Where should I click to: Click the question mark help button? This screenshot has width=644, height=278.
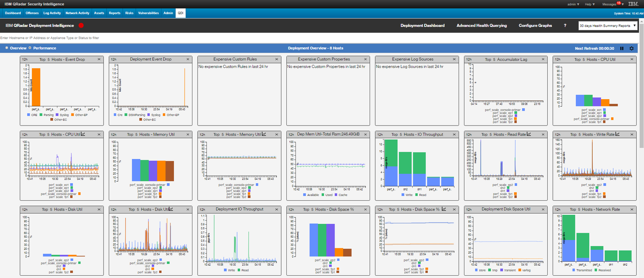pyautogui.click(x=565, y=25)
